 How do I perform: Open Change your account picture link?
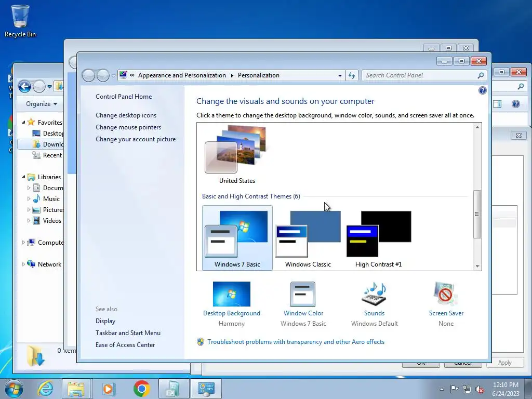point(136,139)
